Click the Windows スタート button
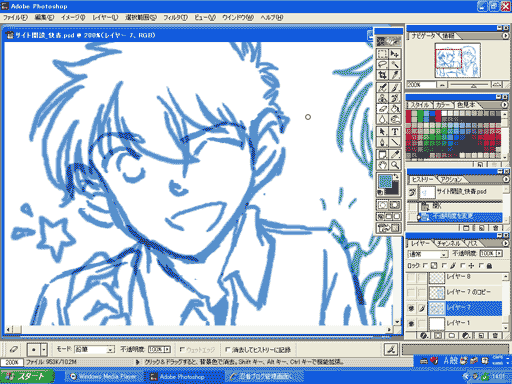 [x=27, y=377]
